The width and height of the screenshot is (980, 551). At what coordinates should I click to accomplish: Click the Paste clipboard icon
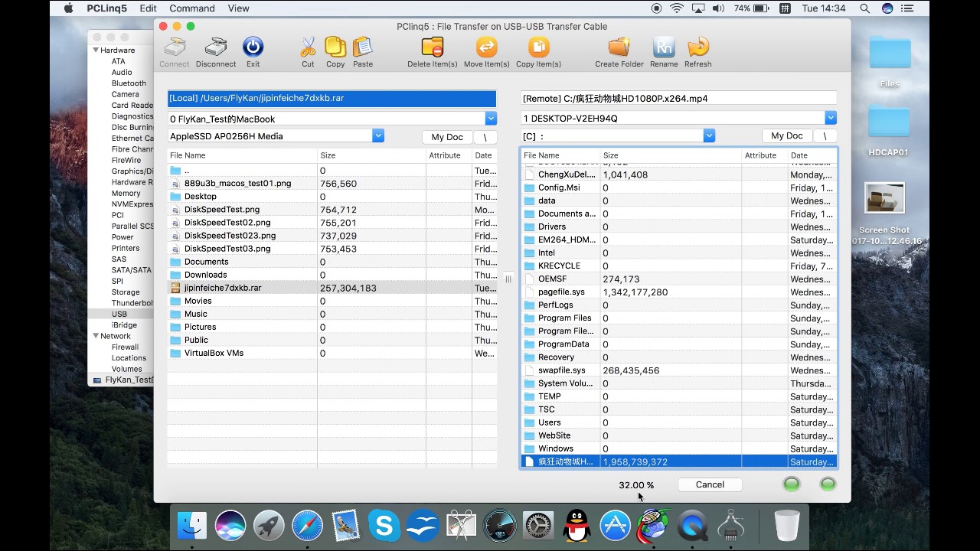[363, 47]
